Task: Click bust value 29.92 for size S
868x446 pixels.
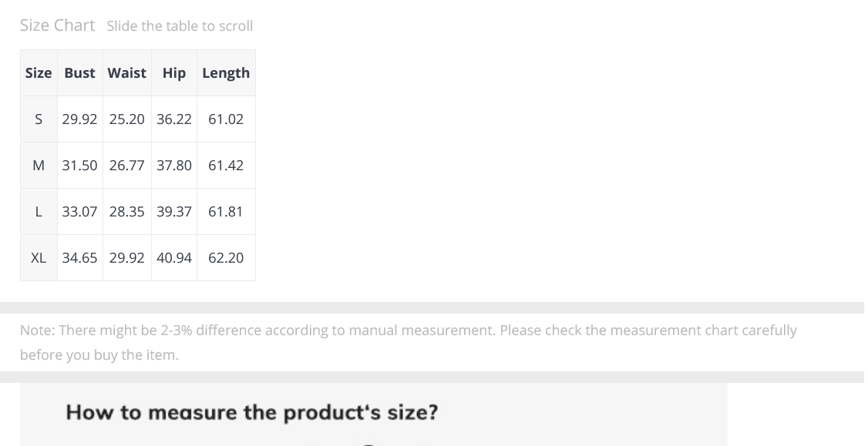Action: 79,119
